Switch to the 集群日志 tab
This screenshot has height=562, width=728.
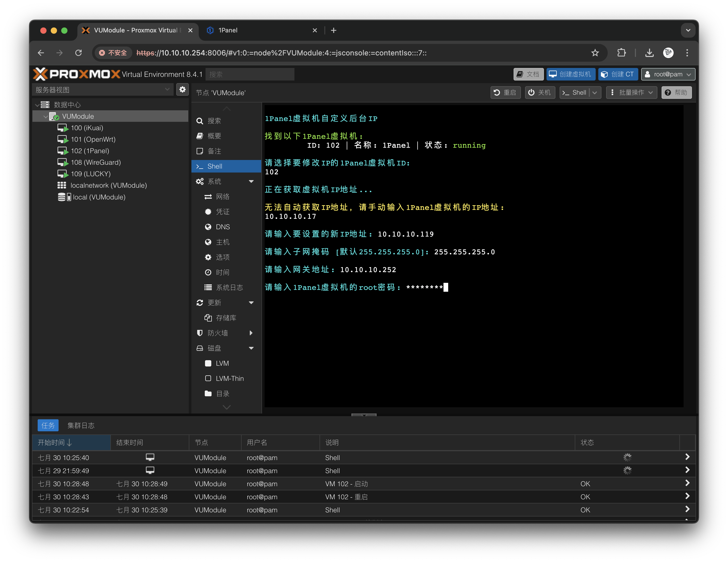click(x=81, y=425)
